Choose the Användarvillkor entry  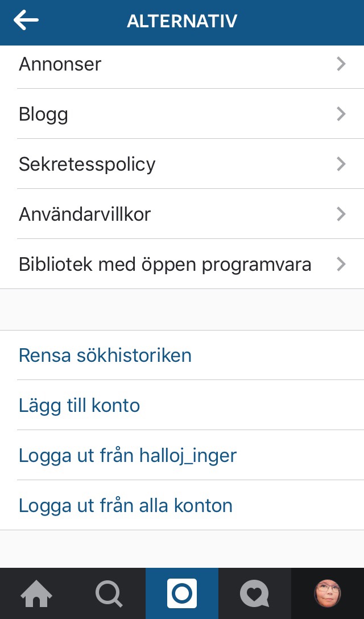[x=85, y=214]
